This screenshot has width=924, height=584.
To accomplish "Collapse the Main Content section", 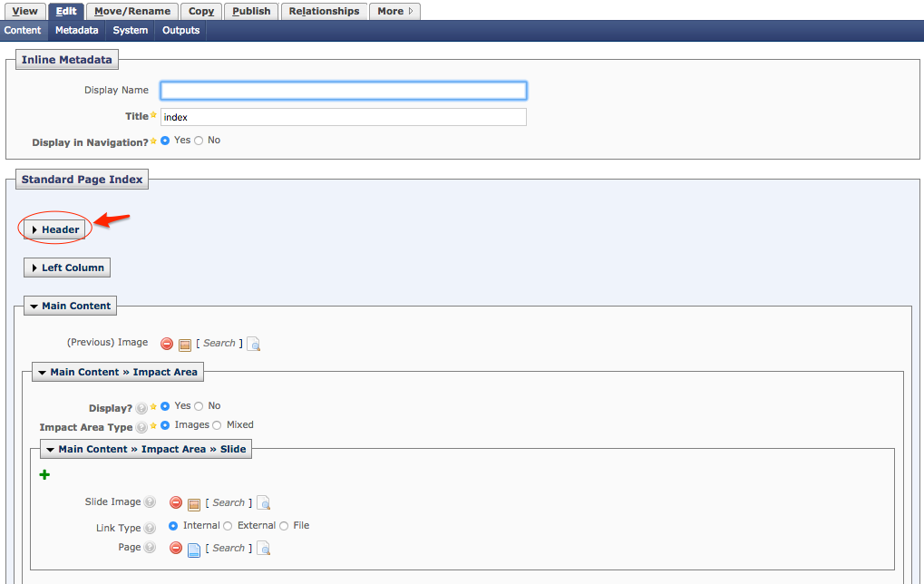I will [70, 306].
